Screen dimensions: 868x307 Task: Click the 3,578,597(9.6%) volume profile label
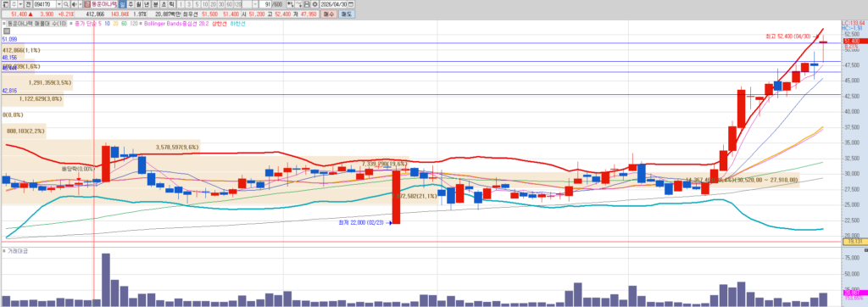click(x=177, y=148)
